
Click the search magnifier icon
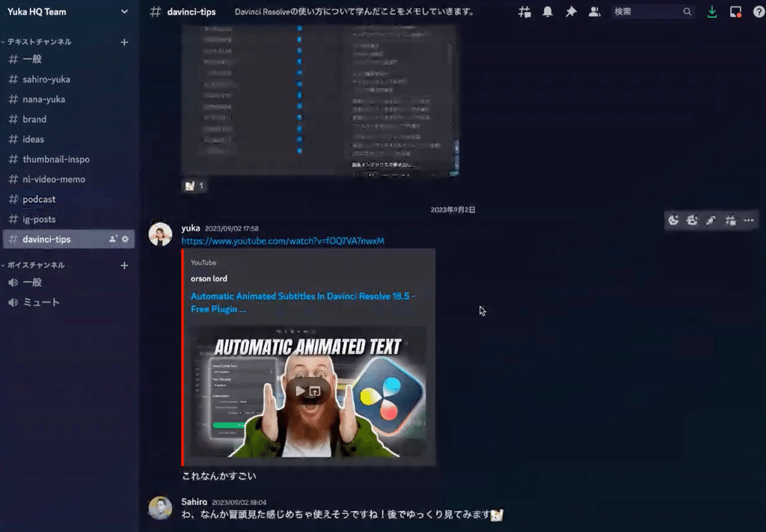tap(687, 12)
